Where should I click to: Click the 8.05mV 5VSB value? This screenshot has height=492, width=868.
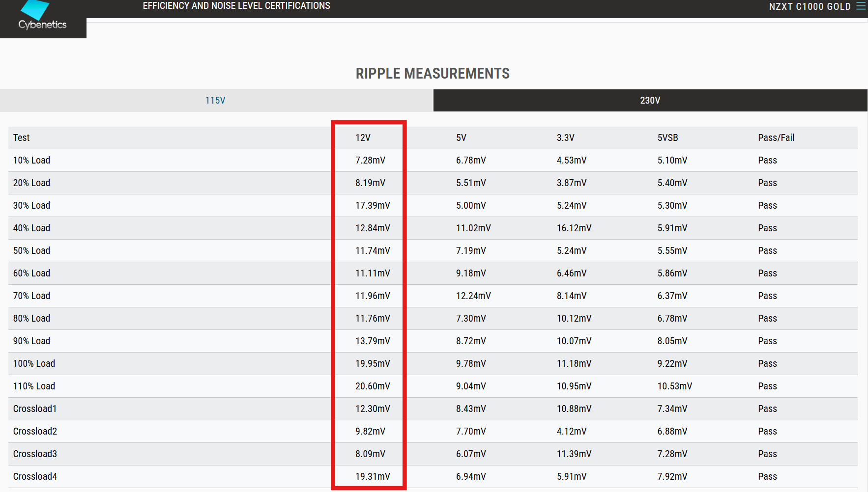point(672,341)
